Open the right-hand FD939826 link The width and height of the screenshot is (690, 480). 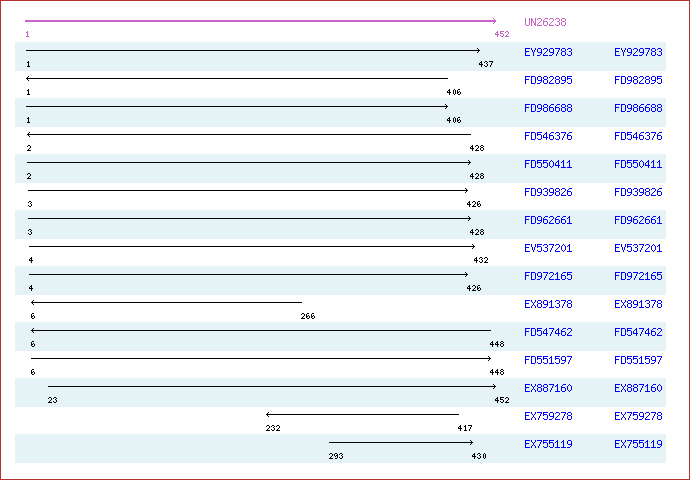click(x=638, y=192)
